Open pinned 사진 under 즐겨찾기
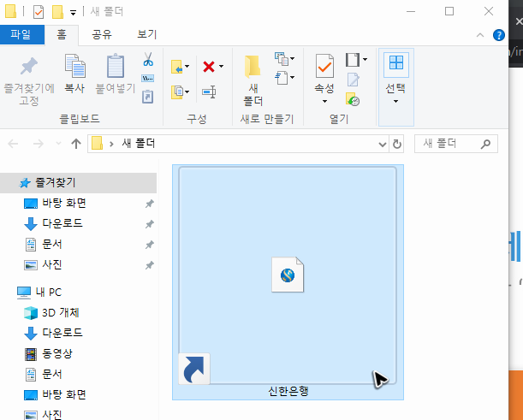The height and width of the screenshot is (420, 523). (x=52, y=264)
